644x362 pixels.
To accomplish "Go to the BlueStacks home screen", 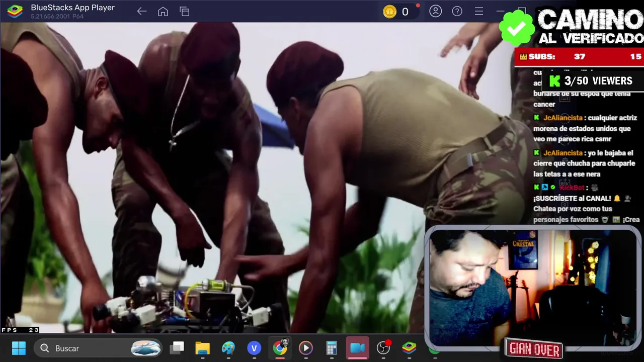I will tap(163, 12).
